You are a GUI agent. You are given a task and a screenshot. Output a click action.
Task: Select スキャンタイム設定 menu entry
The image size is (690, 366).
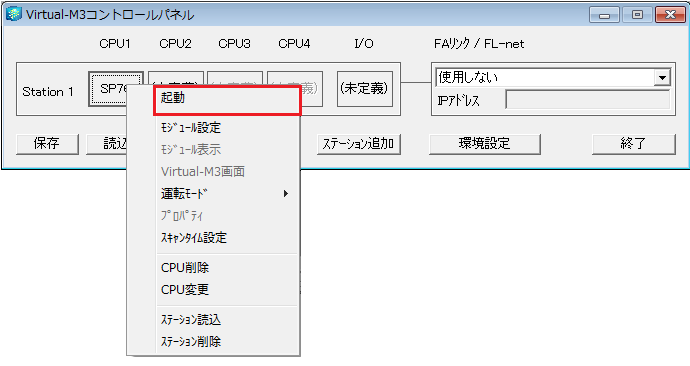coord(227,238)
